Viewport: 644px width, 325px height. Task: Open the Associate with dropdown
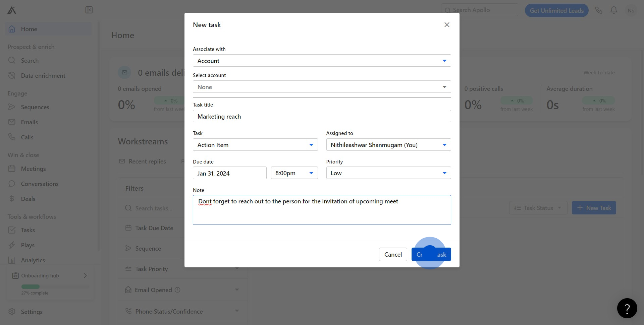click(322, 61)
